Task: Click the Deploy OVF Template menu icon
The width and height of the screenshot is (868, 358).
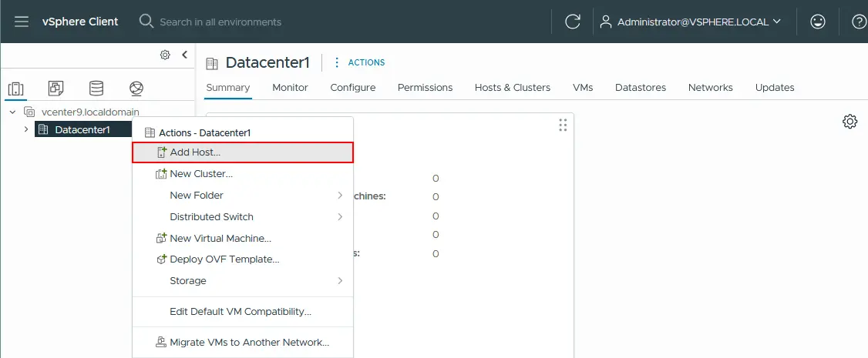Action: (162, 259)
